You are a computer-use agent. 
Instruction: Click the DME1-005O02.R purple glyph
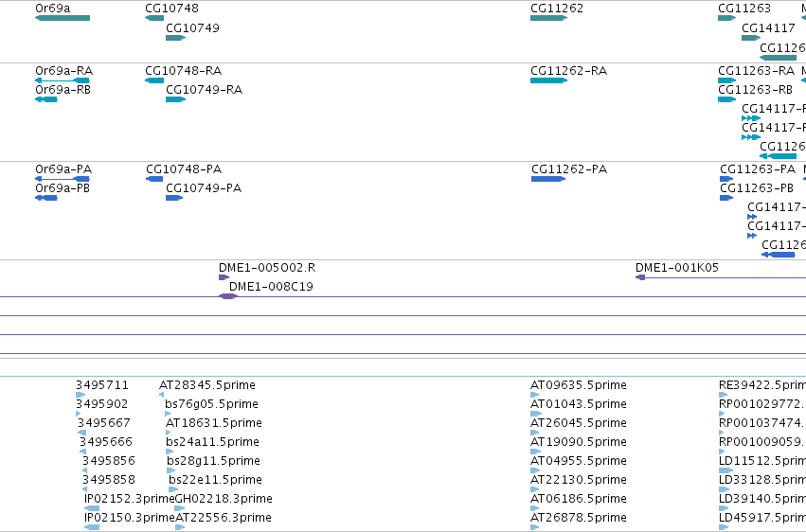coord(224,277)
